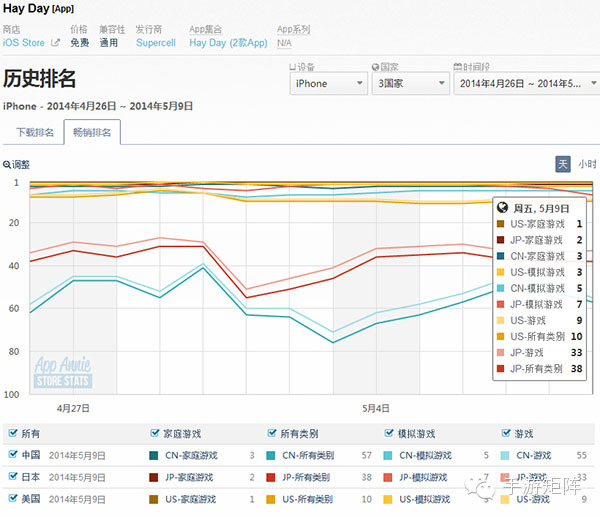
Task: Click the globe icon in the chart tooltip
Action: click(502, 208)
